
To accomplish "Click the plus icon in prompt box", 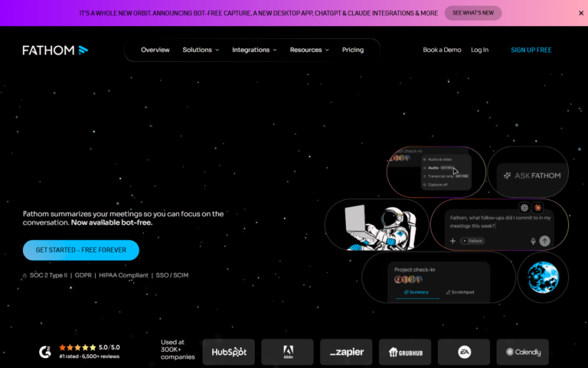I will (x=452, y=241).
